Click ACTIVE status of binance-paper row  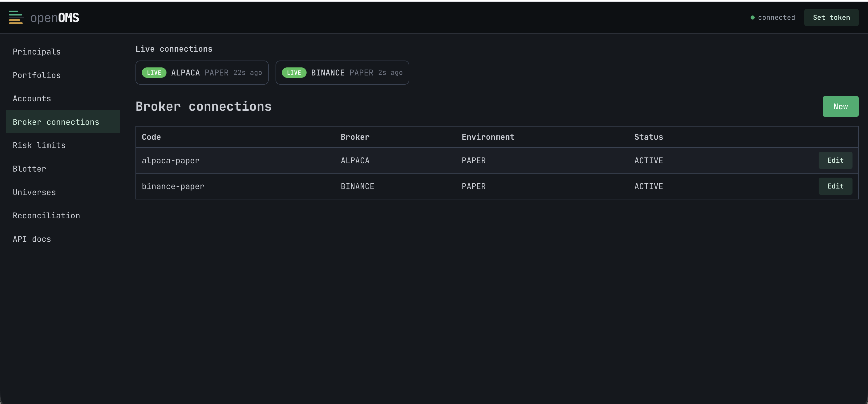(x=648, y=186)
